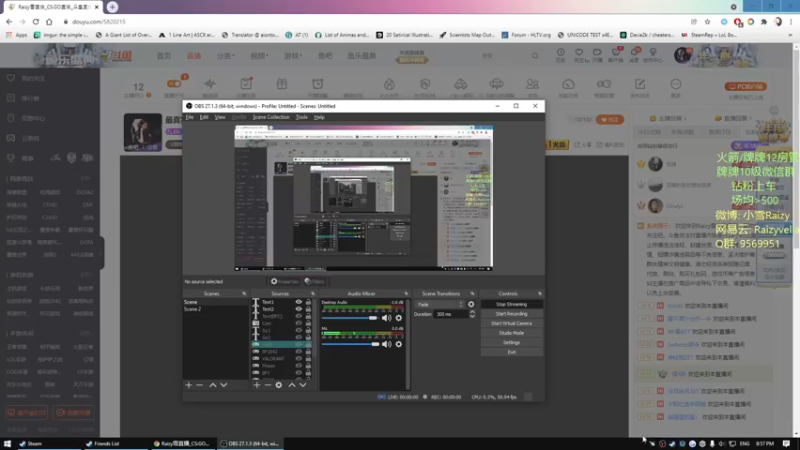Select VALORANT source in Sources list

tap(273, 359)
